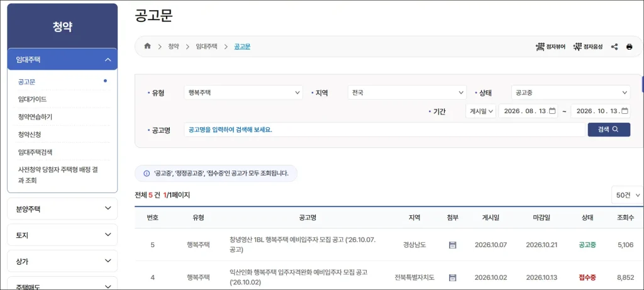Screen dimensions: 644x290
Task: Click the 2026.10.07 posting date cell
Action: (491, 245)
